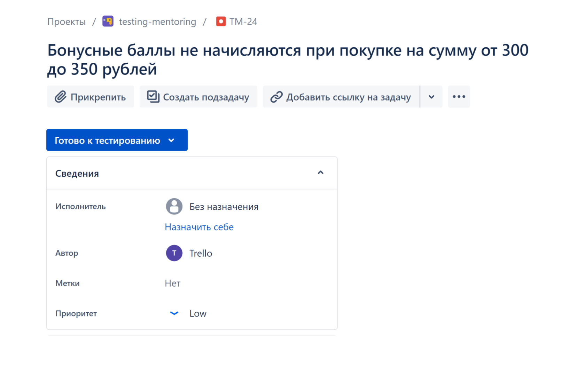Open the three-dots more actions menu

(x=459, y=97)
